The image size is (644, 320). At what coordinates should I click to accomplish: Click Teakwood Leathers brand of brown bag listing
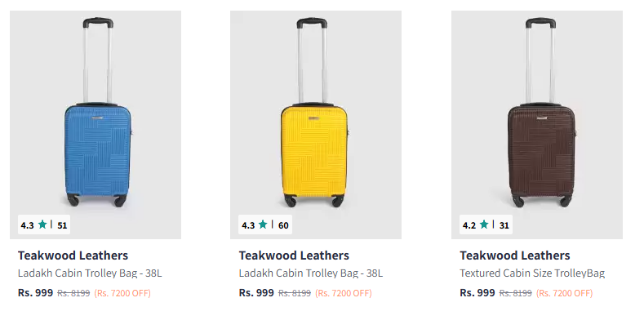point(515,256)
